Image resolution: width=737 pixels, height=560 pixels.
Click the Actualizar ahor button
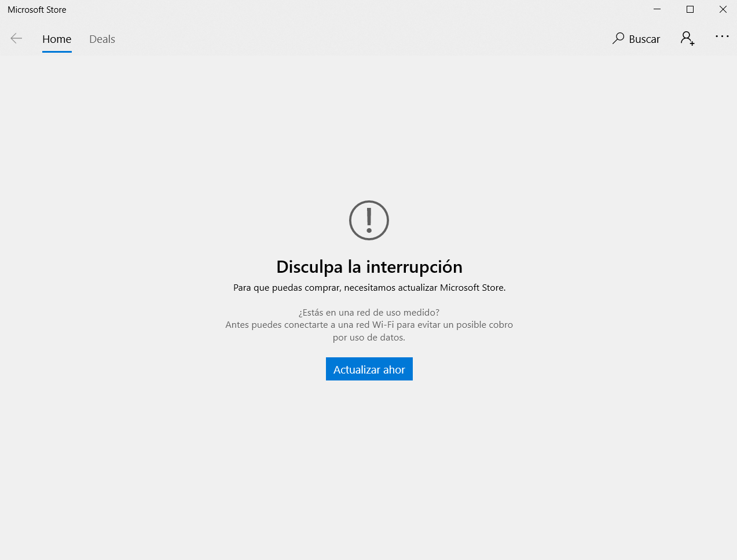pyautogui.click(x=369, y=369)
